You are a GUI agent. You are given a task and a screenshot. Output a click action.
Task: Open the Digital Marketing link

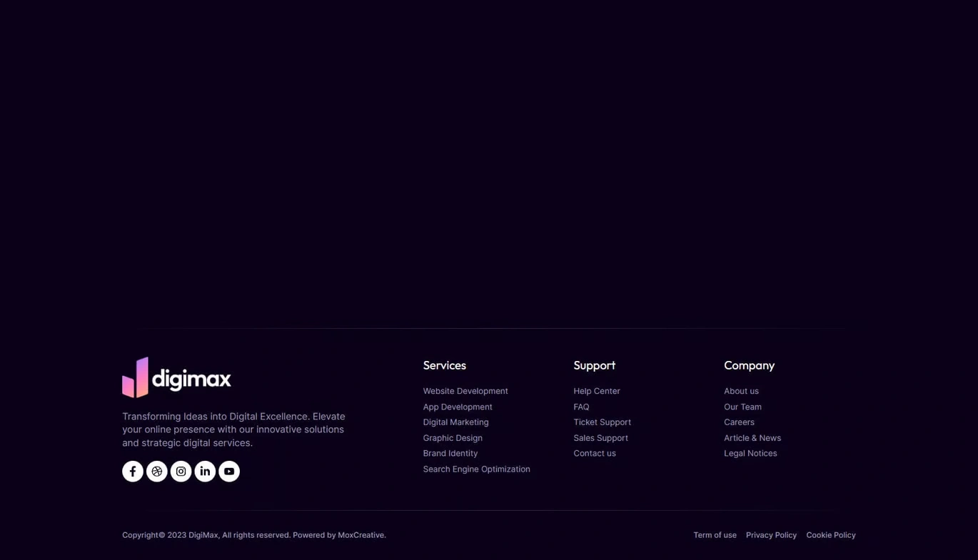[x=455, y=422]
